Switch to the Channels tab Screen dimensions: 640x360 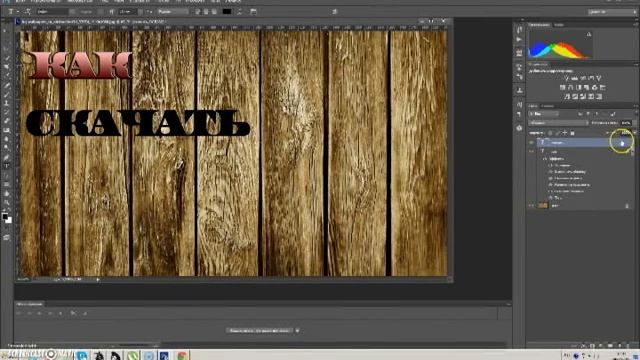pyautogui.click(x=548, y=106)
